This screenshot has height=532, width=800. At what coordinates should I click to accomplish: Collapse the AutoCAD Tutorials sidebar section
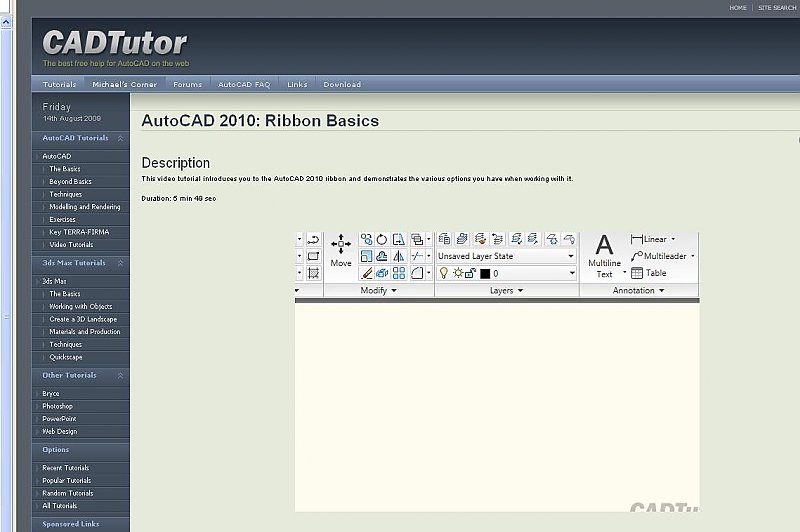click(x=120, y=138)
